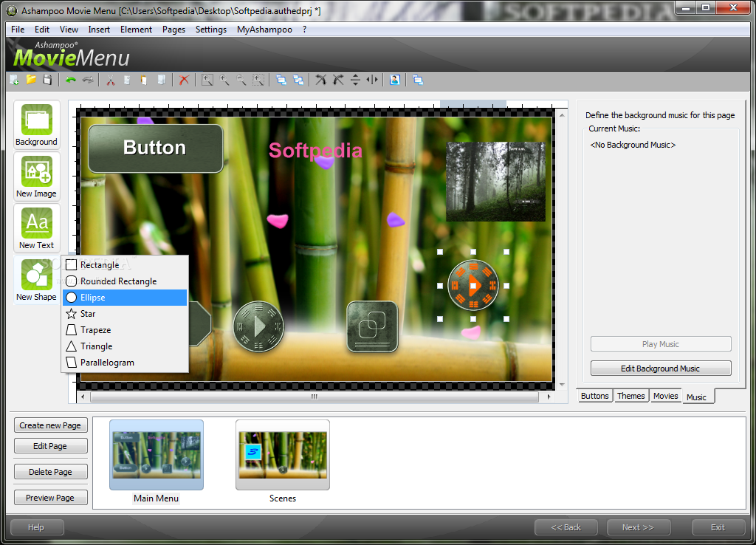Open a project with the folder icon
The image size is (756, 545).
(31, 80)
